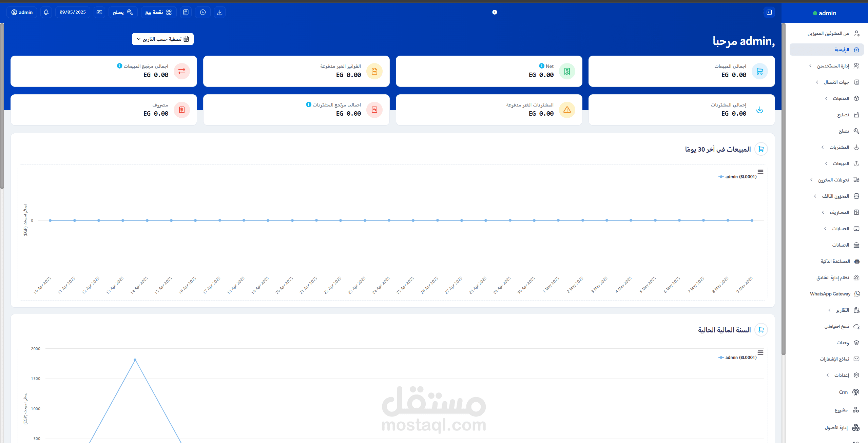Screen dimensions: 868x443
Task: Click the نقطة بيع point of sale button
Action: click(158, 12)
